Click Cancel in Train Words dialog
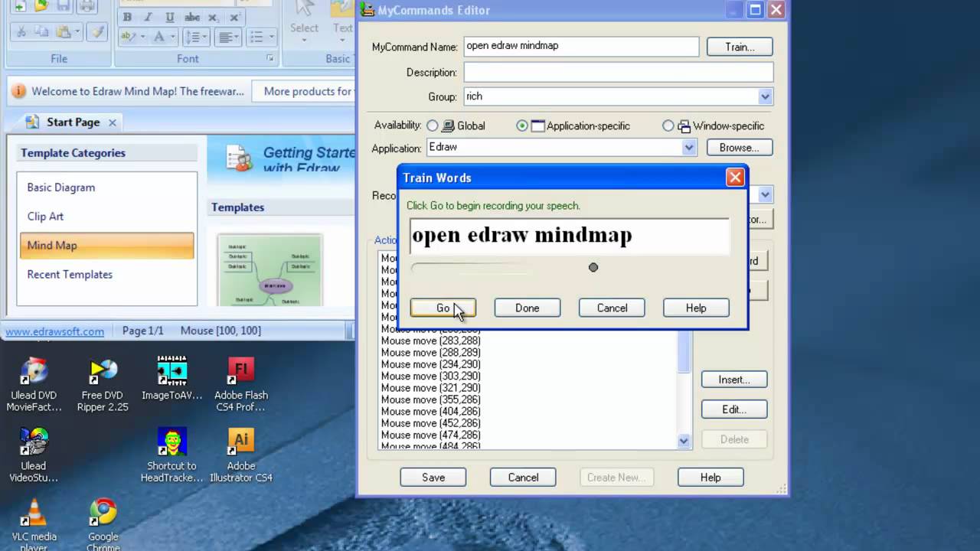 coord(612,308)
